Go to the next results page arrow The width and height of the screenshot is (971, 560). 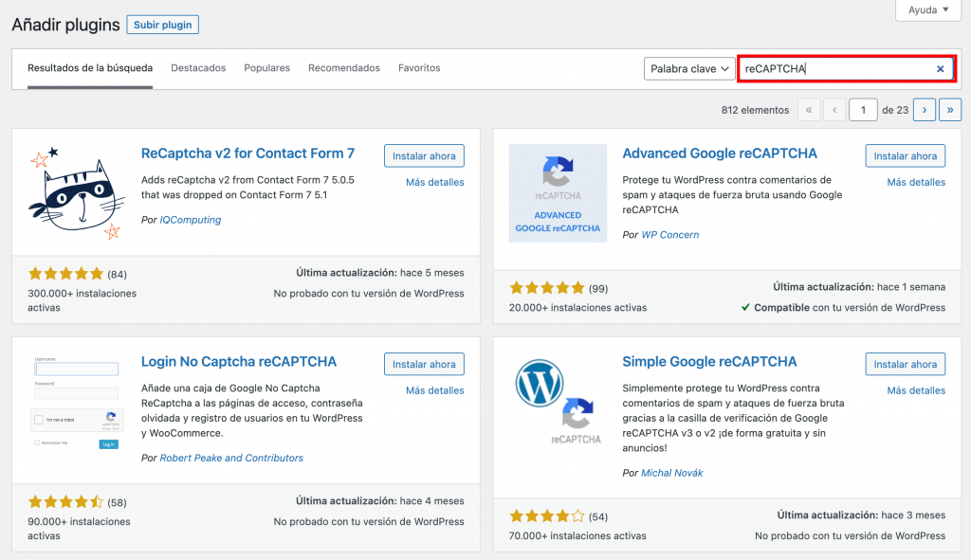pos(925,110)
